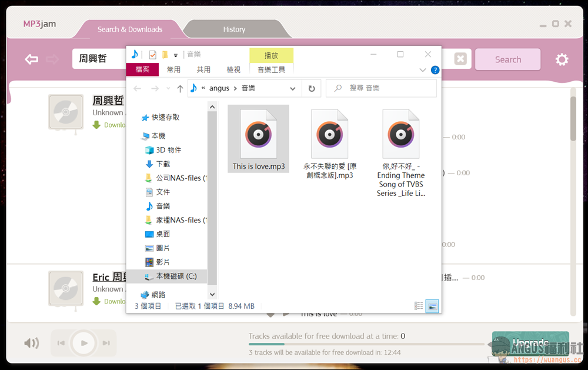Go back in Explorer navigation
The width and height of the screenshot is (588, 370).
[x=137, y=89]
